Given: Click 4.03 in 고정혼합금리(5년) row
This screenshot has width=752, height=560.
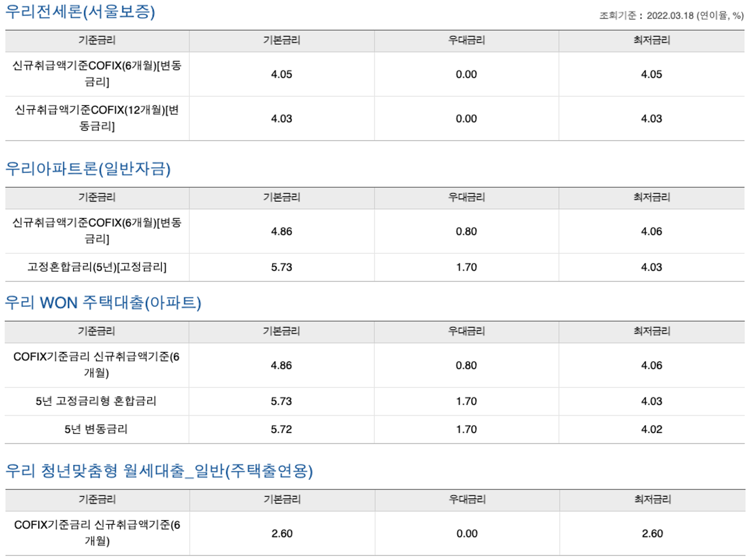Looking at the screenshot, I should [x=652, y=267].
